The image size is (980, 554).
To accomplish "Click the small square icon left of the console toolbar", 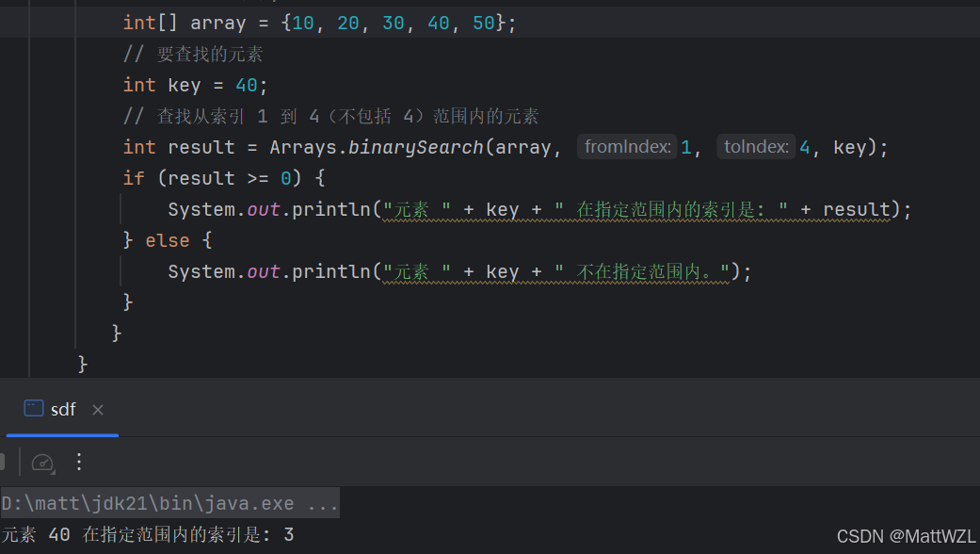I will pos(3,462).
